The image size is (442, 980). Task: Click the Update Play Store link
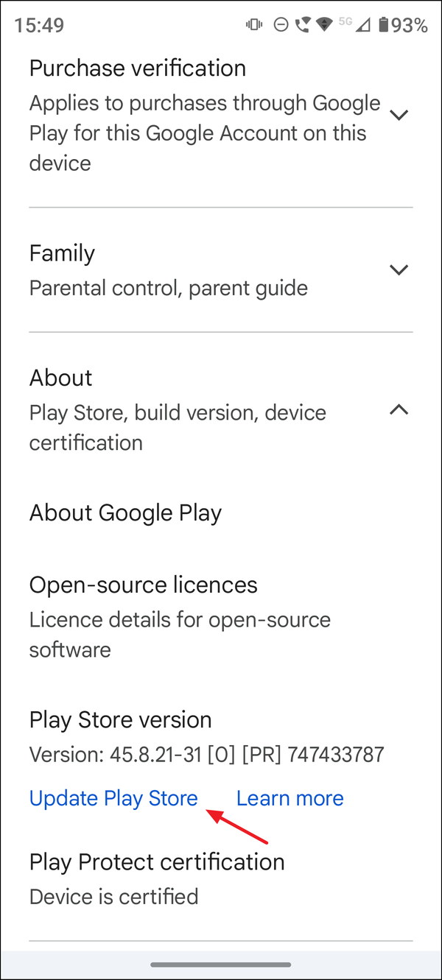[x=113, y=798]
